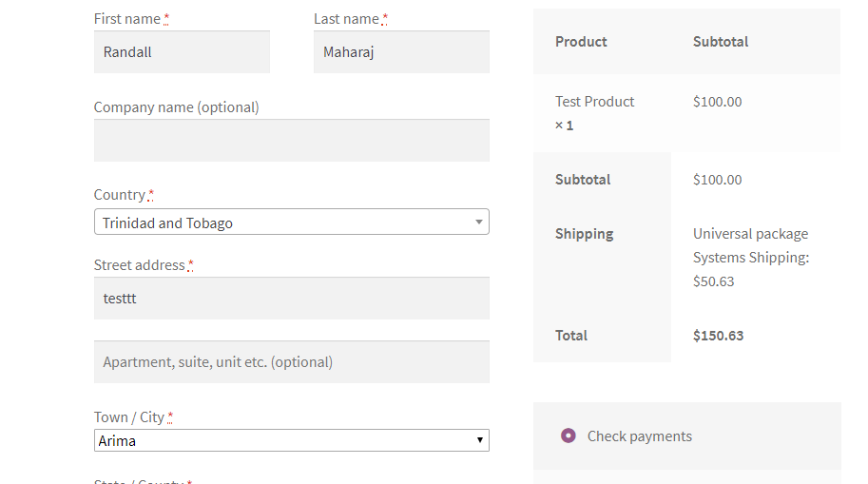Click the Country field label

tap(119, 195)
